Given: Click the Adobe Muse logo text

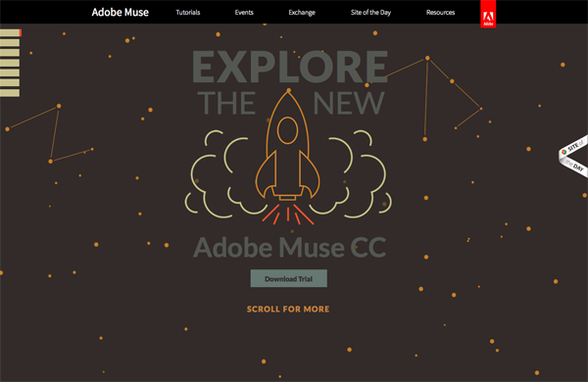Looking at the screenshot, I should [x=120, y=13].
